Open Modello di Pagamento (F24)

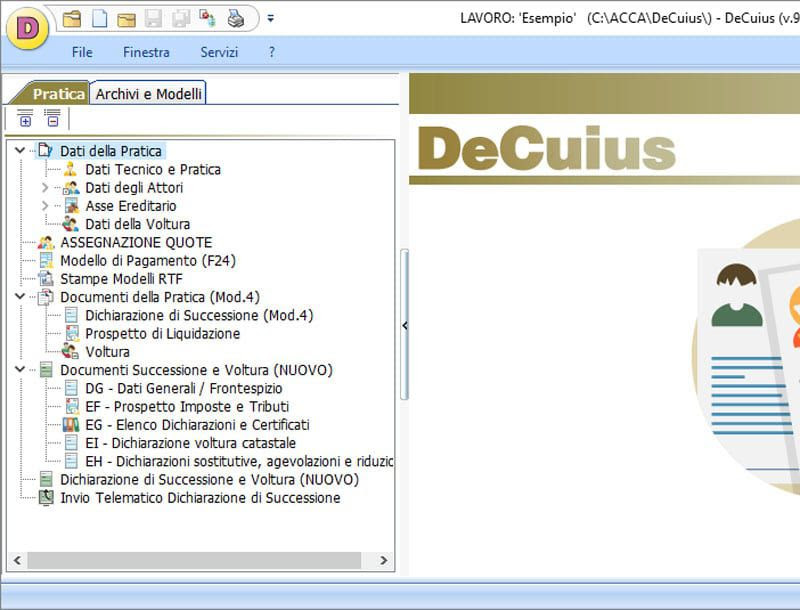point(148,261)
